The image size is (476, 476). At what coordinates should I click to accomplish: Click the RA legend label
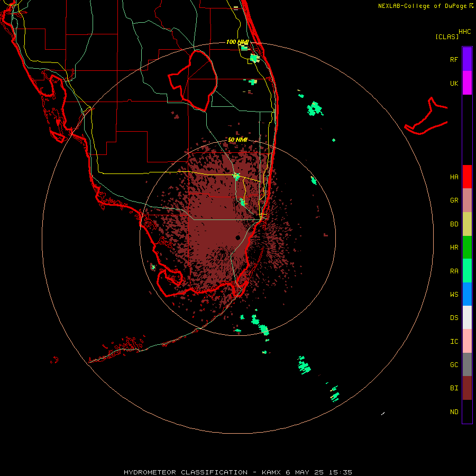coord(454,271)
